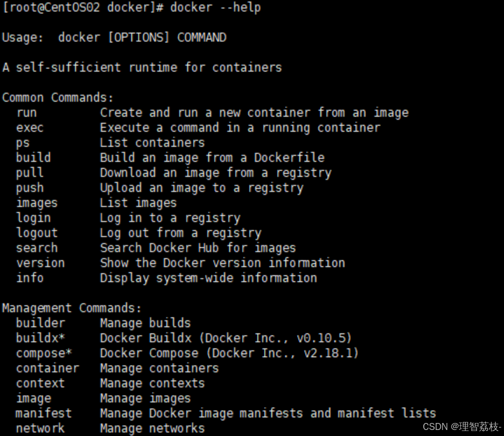Click the 'build' command in the list
504x436 pixels.
coord(34,158)
